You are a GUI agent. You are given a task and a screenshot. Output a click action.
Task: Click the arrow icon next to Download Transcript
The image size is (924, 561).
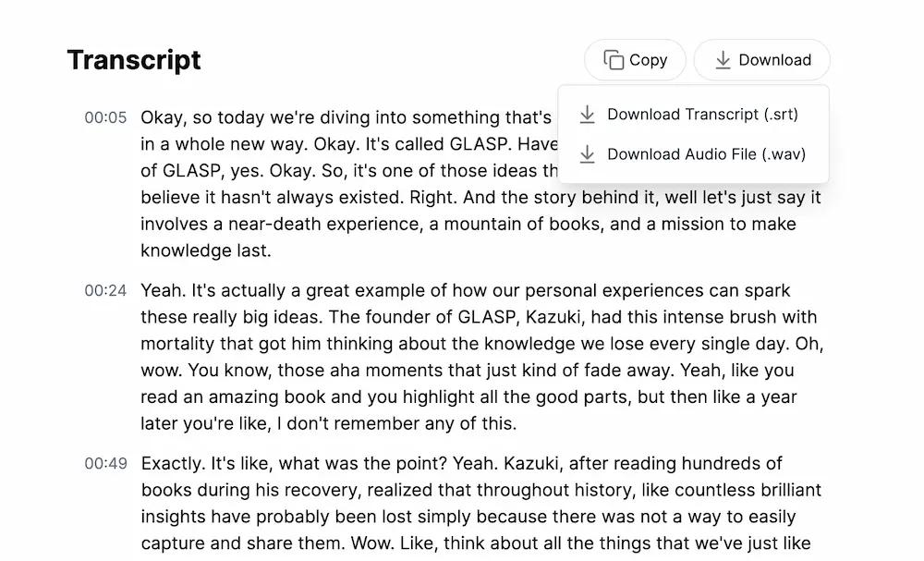coord(587,115)
